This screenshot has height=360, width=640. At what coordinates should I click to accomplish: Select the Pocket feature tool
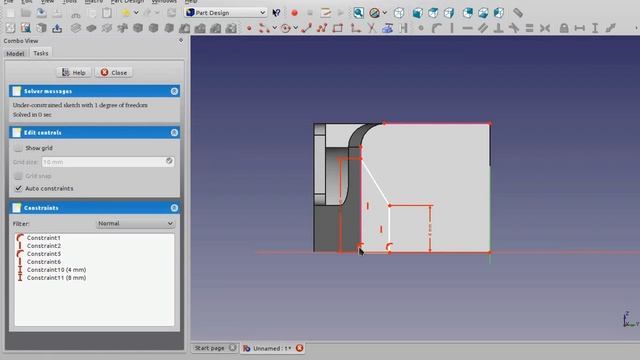click(91, 28)
